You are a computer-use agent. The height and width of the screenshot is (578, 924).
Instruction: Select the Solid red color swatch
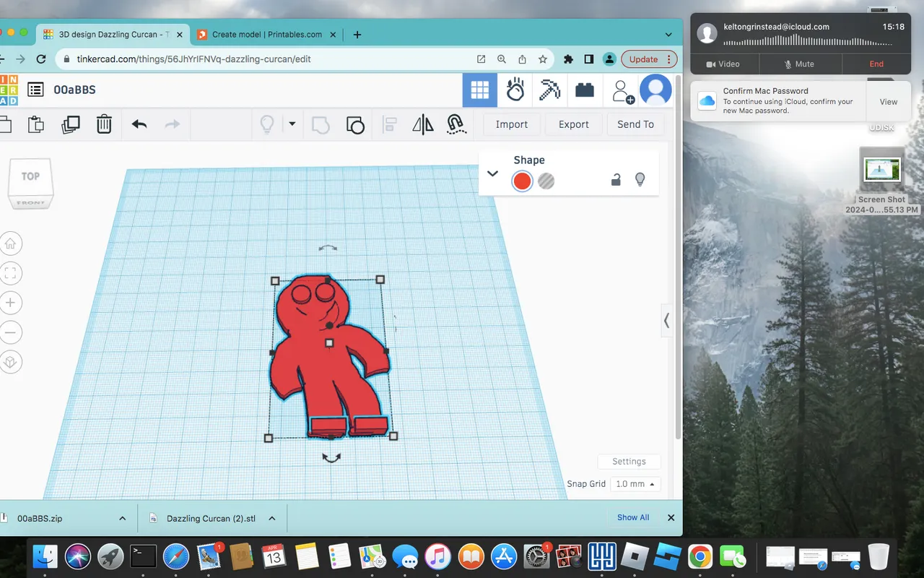[522, 181]
